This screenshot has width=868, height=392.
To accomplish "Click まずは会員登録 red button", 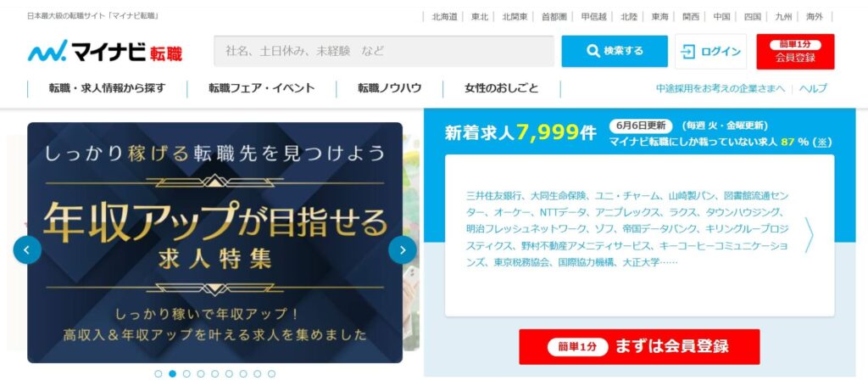I will (639, 346).
